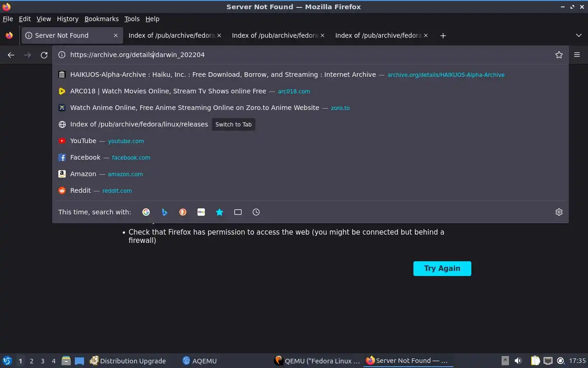Click inside the URL address field
Viewport: 588px width, 368px height.
[310, 55]
